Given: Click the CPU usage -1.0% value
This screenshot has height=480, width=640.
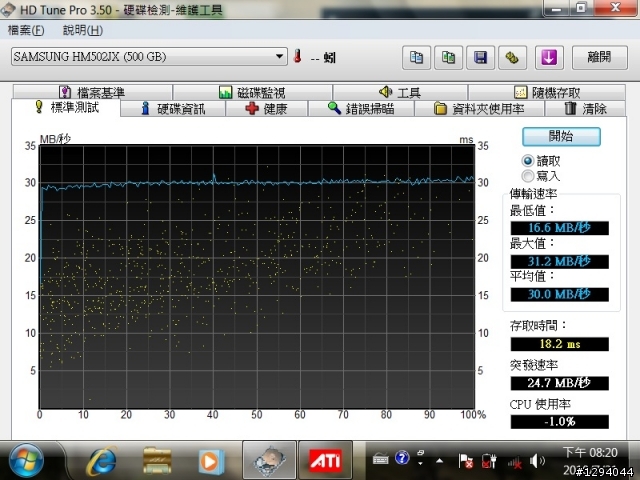Looking at the screenshot, I should click(x=560, y=422).
